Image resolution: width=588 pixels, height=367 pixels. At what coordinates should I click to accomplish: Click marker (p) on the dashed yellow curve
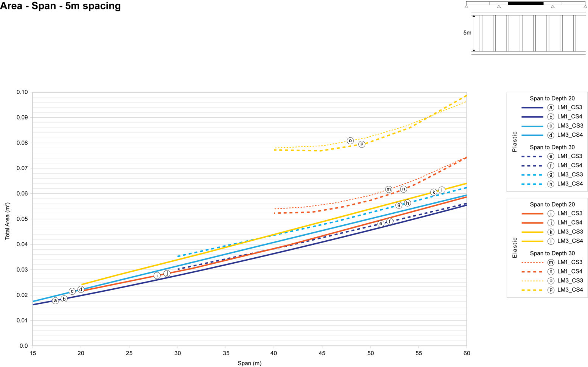[362, 144]
